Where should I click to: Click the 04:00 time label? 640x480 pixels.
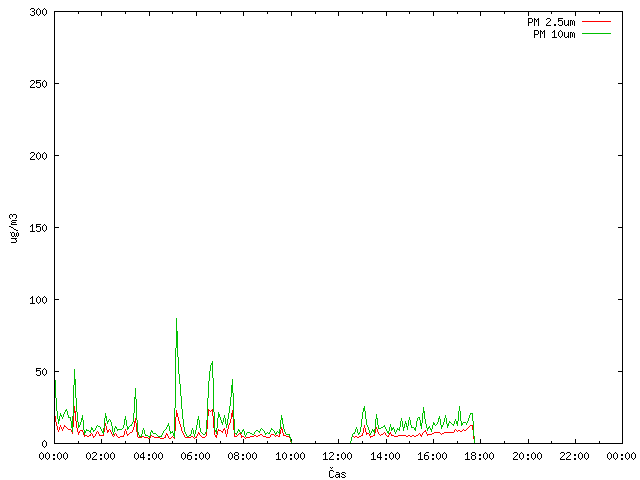(148, 456)
